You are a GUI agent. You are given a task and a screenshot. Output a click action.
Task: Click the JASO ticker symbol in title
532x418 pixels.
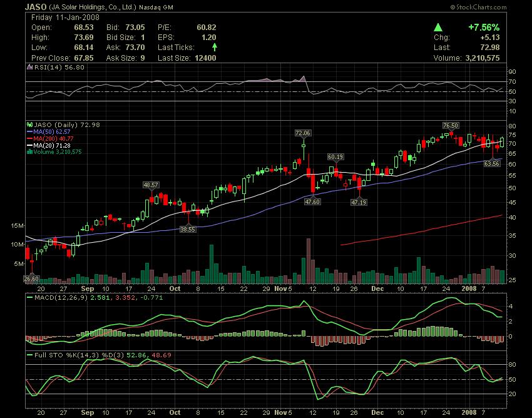36,7
